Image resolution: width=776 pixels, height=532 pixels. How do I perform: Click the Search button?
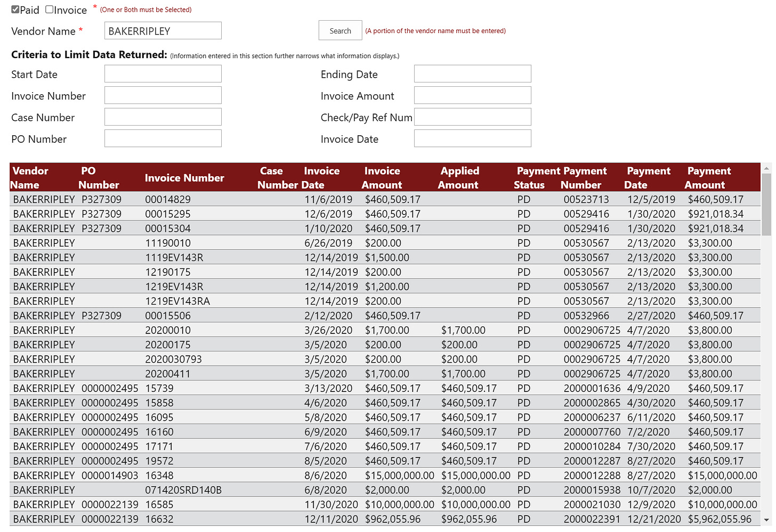pyautogui.click(x=340, y=30)
